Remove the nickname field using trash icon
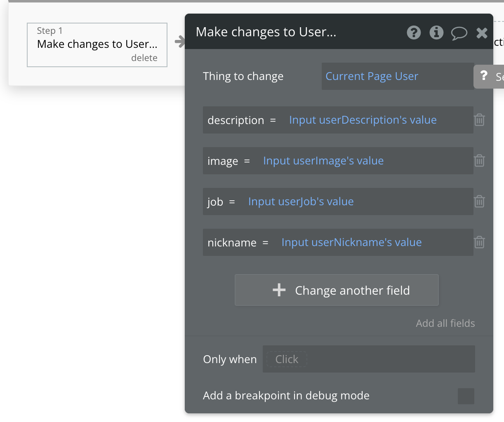Screen dimensions: 504x422 [x=479, y=242]
